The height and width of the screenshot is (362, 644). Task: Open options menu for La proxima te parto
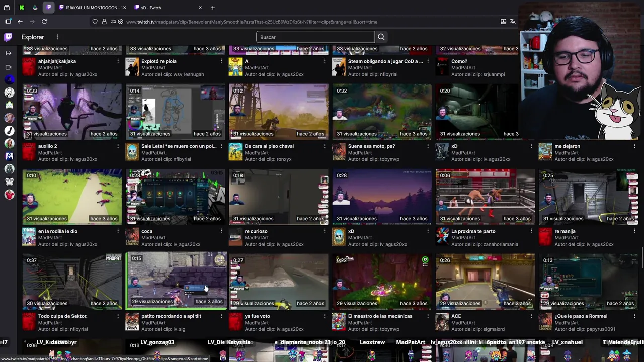[531, 231]
